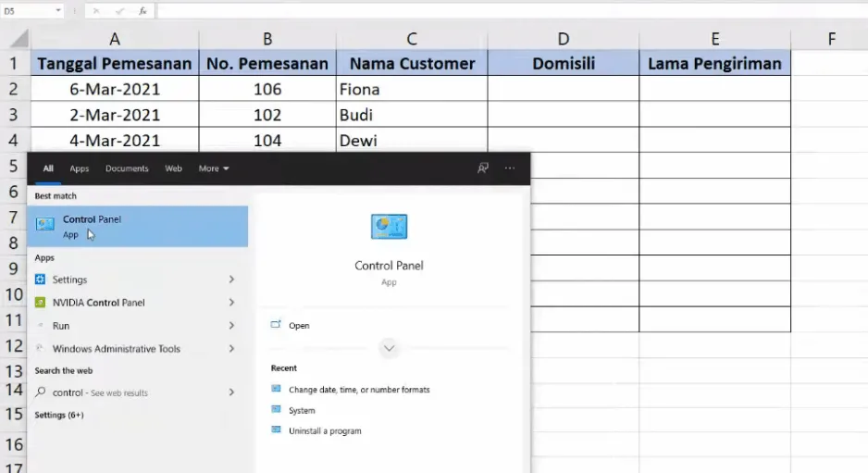Expand the control web results chevron
Viewport: 868px width, 473px height.
[x=231, y=392]
